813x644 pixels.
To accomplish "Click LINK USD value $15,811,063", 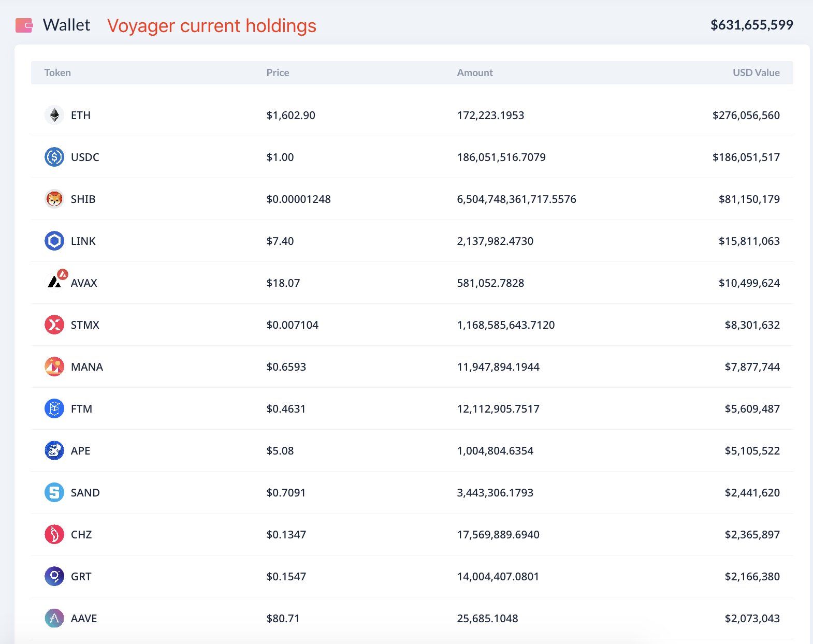I will (x=749, y=241).
